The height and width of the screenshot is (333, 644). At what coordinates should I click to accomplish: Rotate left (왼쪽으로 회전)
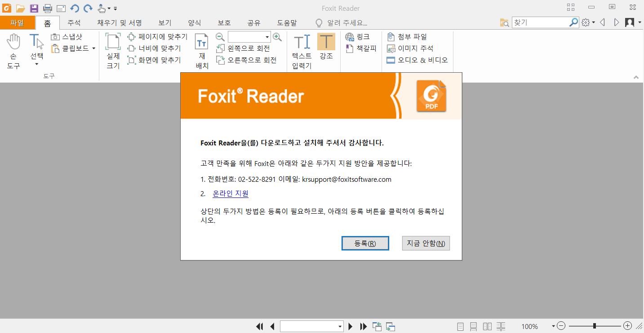(243, 48)
